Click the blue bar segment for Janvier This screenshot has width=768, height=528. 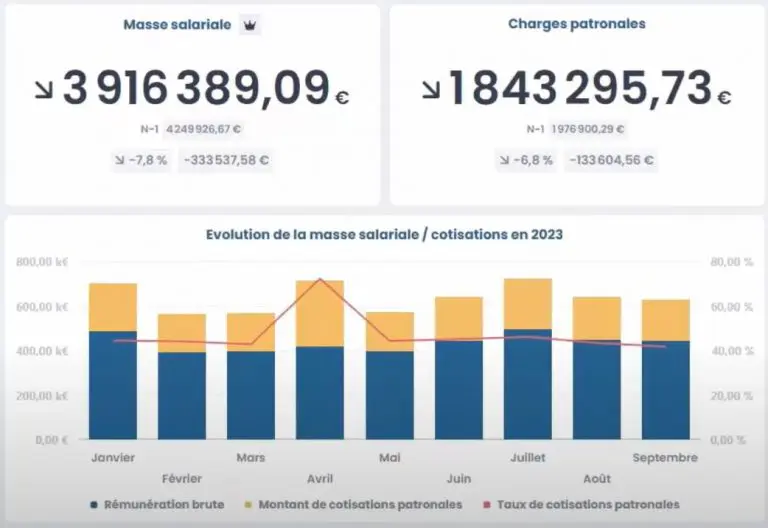(113, 385)
